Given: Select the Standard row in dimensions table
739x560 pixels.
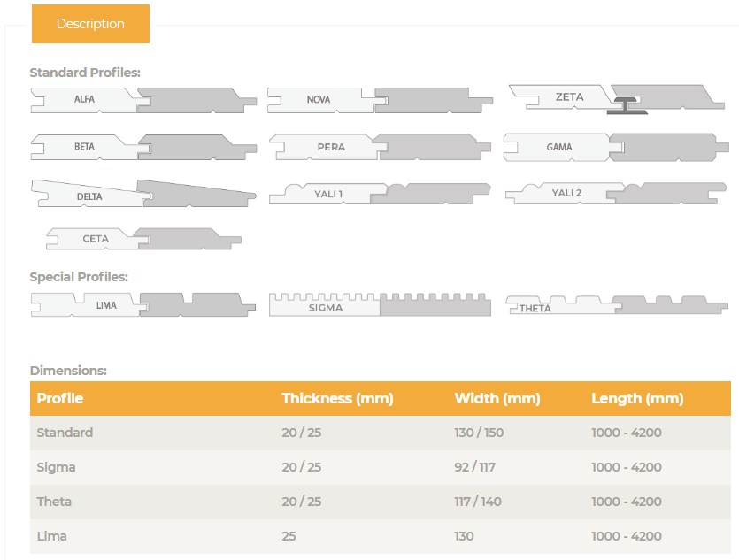Looking at the screenshot, I should [65, 433].
